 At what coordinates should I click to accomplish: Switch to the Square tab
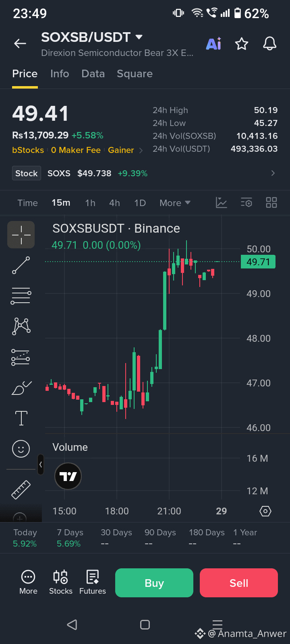pos(135,74)
